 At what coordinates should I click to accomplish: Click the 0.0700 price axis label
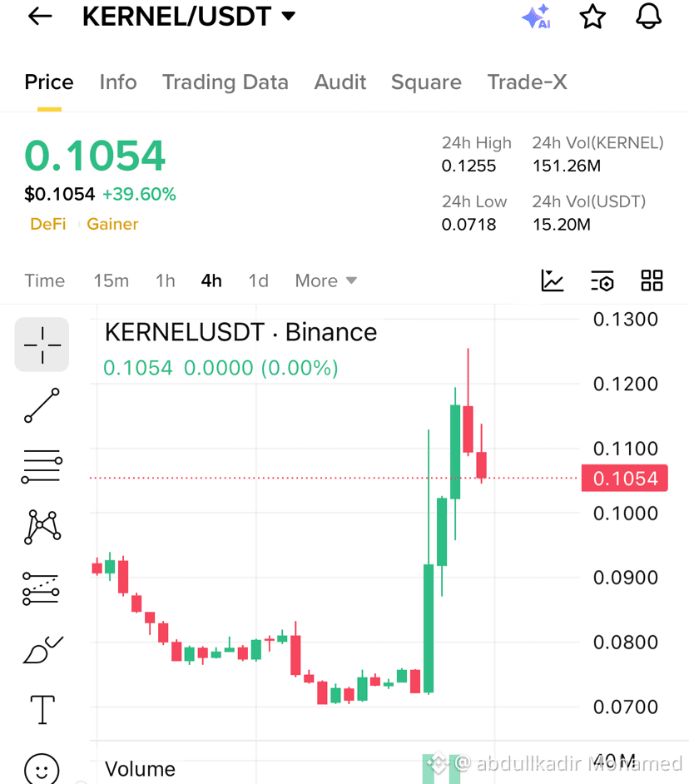[626, 707]
